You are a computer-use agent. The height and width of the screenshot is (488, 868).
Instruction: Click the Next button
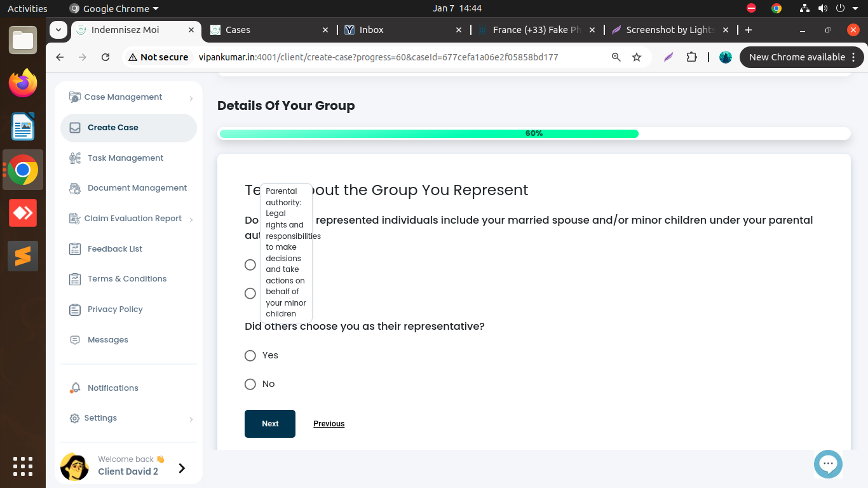(x=270, y=424)
